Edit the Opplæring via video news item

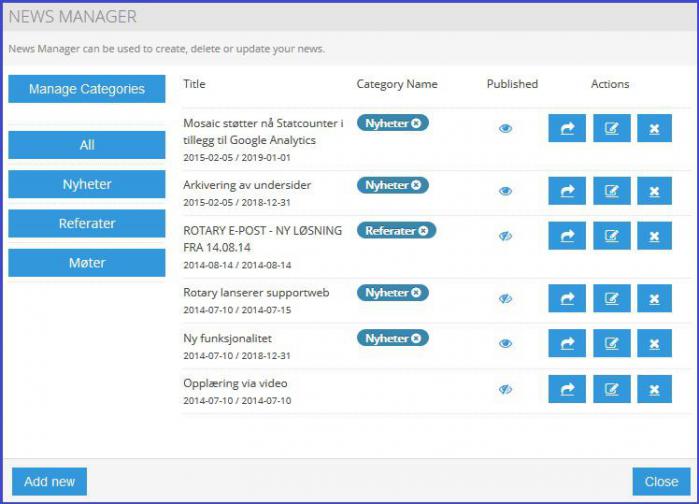(611, 389)
